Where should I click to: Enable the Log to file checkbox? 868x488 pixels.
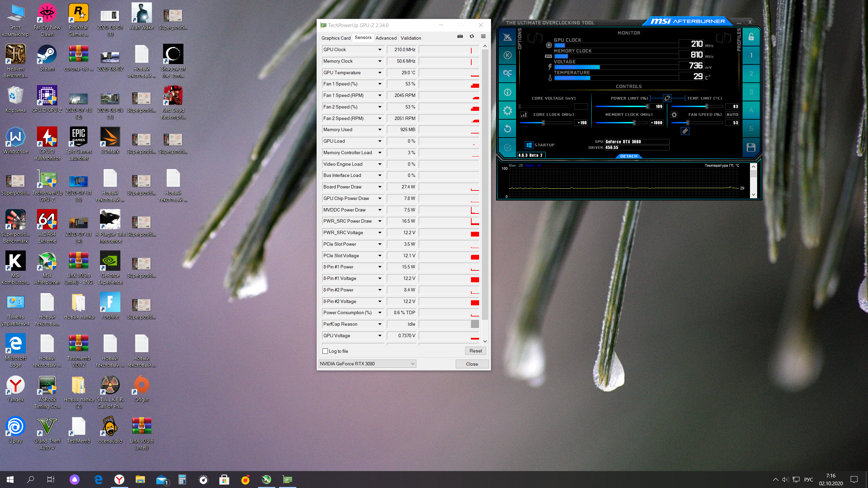point(325,351)
